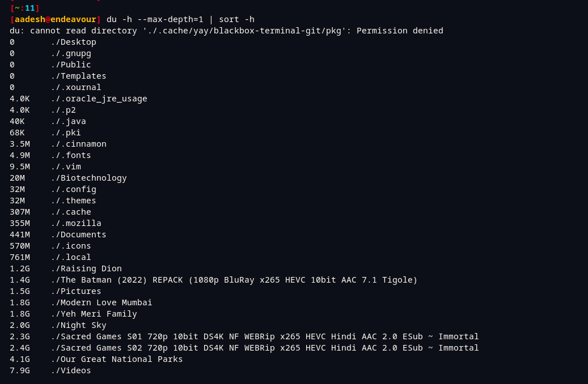Viewport: 588px width, 384px height.
Task: Click the ./.oracle_jre_usage entry
Action: click(x=99, y=99)
